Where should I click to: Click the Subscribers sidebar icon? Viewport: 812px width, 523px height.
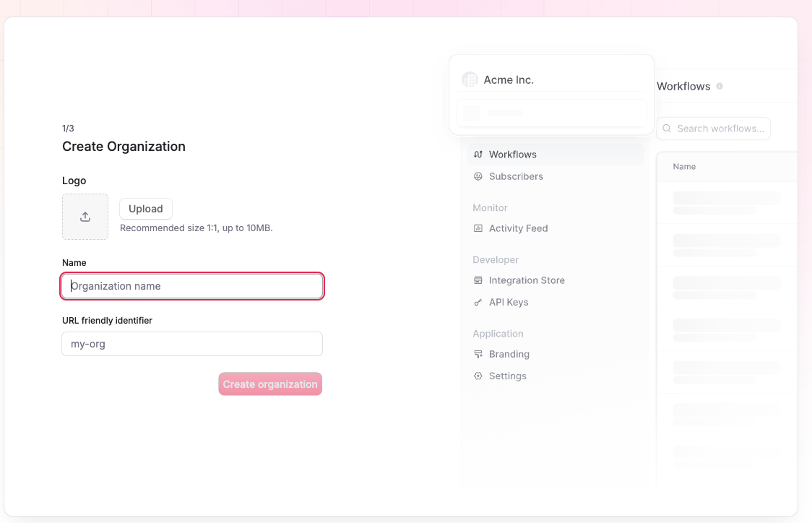pos(478,176)
